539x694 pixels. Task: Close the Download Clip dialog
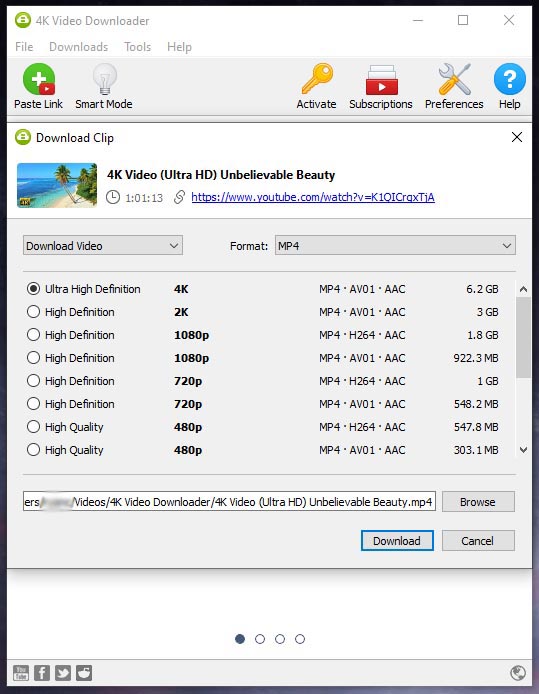pyautogui.click(x=516, y=137)
